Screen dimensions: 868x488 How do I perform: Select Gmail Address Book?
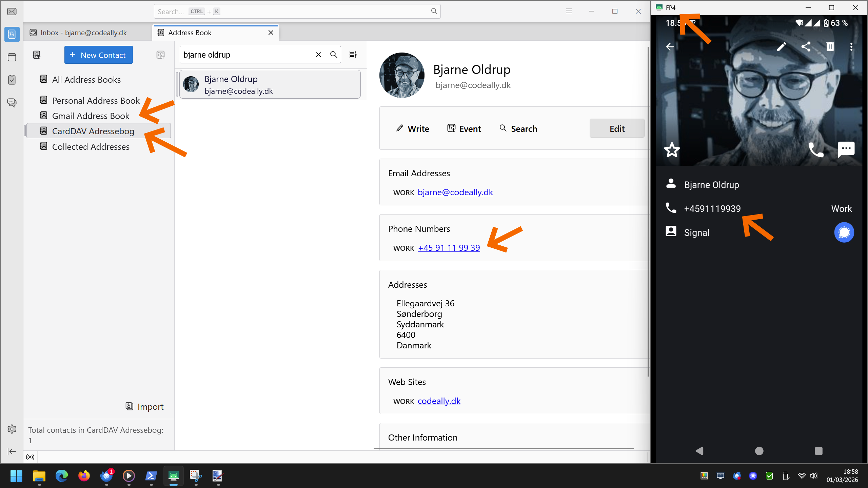pyautogui.click(x=91, y=116)
